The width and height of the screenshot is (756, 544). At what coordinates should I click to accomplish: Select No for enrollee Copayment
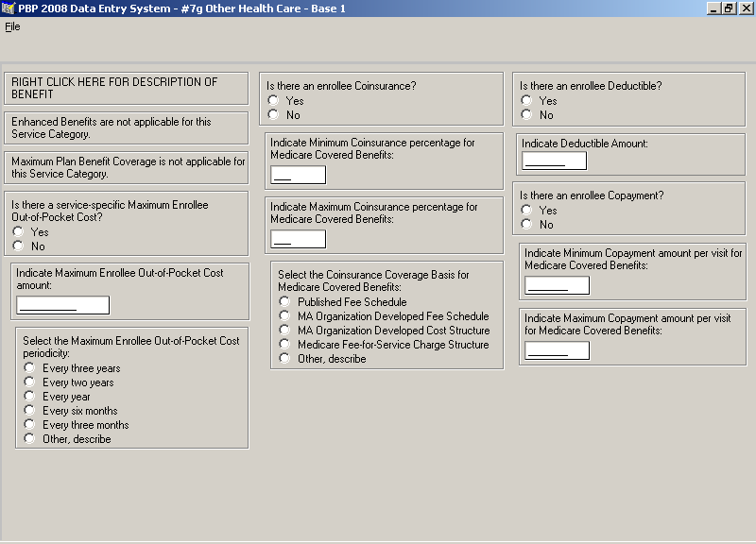pyautogui.click(x=526, y=224)
